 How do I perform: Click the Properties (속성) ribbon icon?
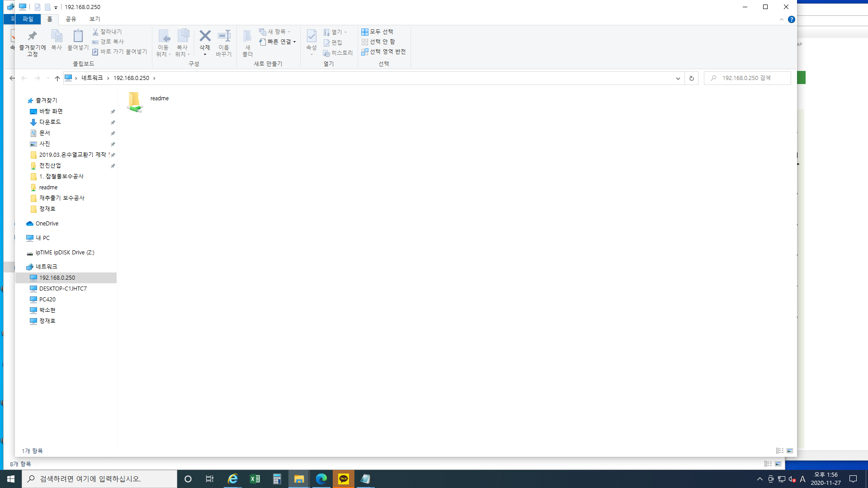tap(311, 36)
